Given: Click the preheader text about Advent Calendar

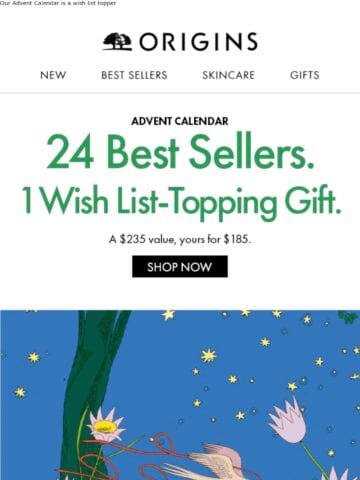Looking at the screenshot, I should (x=58, y=3).
